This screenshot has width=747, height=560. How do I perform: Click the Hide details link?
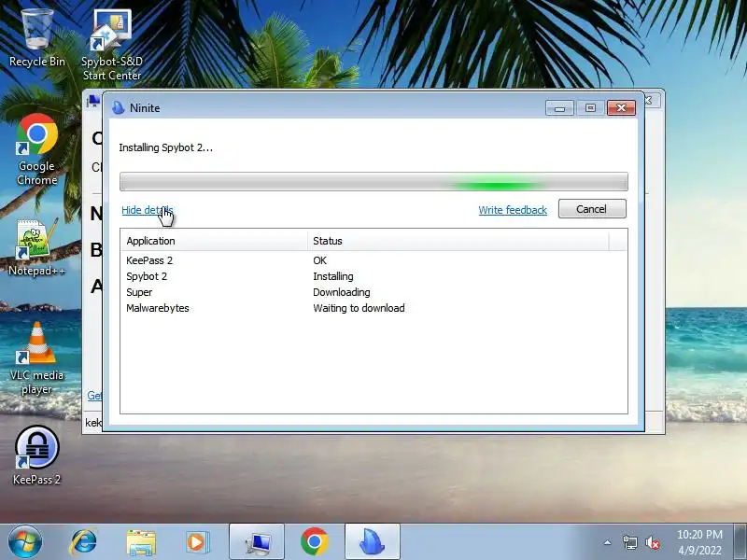[x=148, y=210]
